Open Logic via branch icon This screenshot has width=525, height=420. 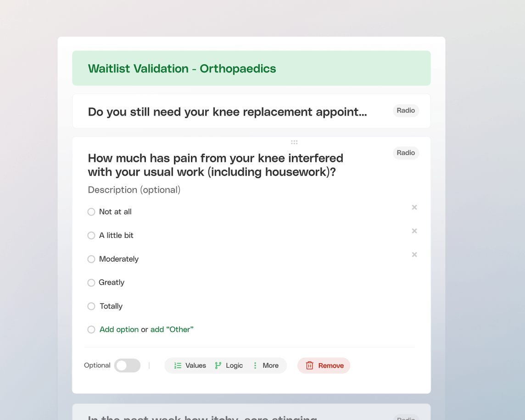point(218,365)
